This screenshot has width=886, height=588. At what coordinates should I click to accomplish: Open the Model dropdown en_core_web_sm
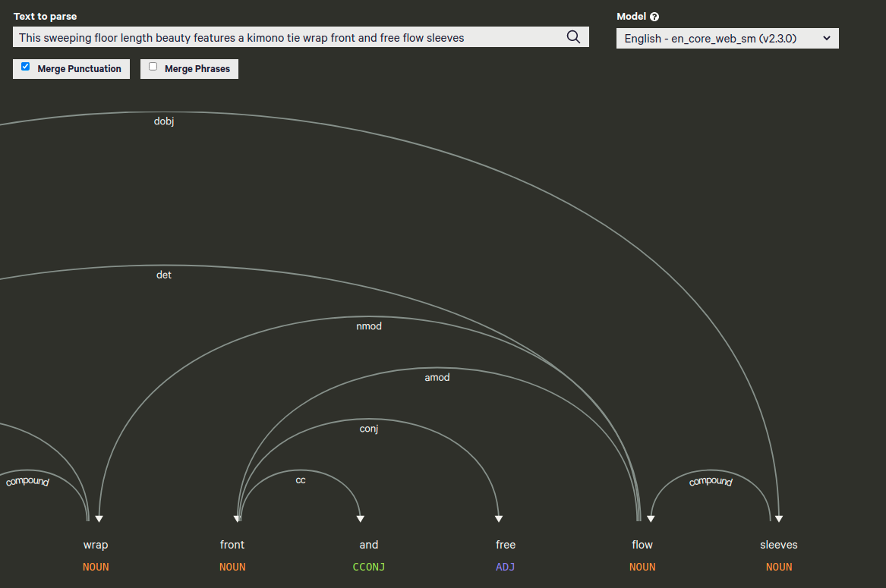[727, 39]
